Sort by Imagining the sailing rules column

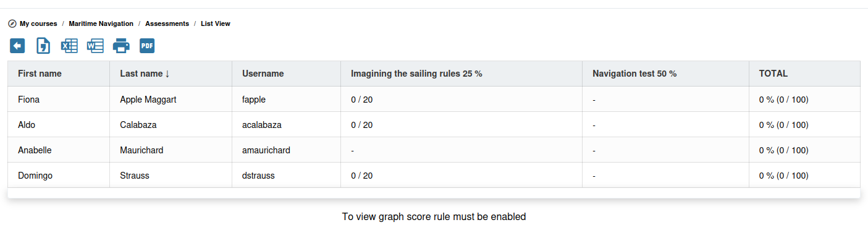416,74
